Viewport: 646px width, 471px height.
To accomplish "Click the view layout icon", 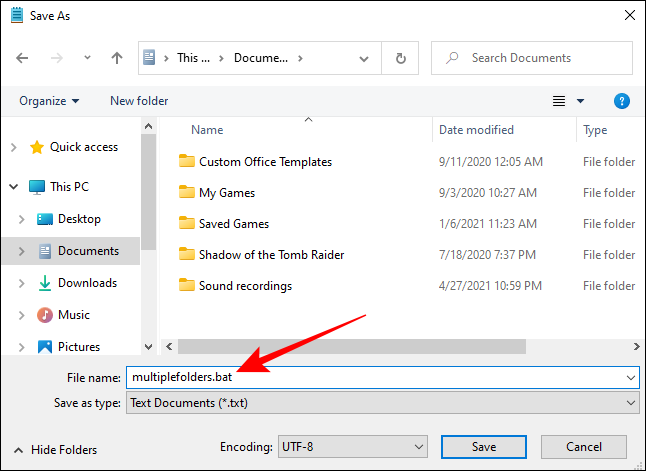I will (560, 101).
